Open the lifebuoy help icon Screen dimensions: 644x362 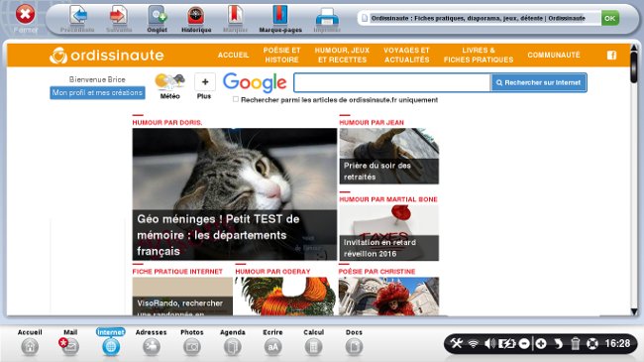click(591, 343)
